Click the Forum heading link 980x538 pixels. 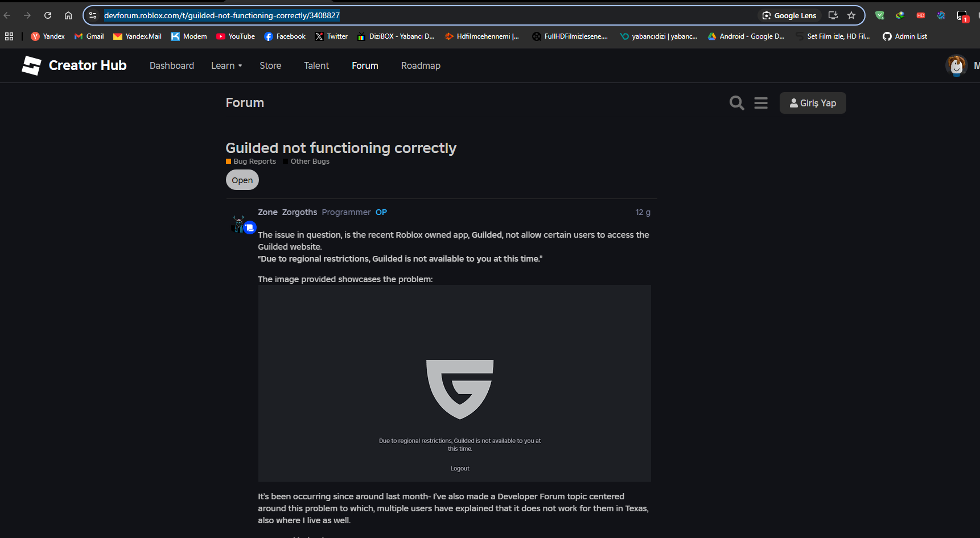click(x=245, y=103)
